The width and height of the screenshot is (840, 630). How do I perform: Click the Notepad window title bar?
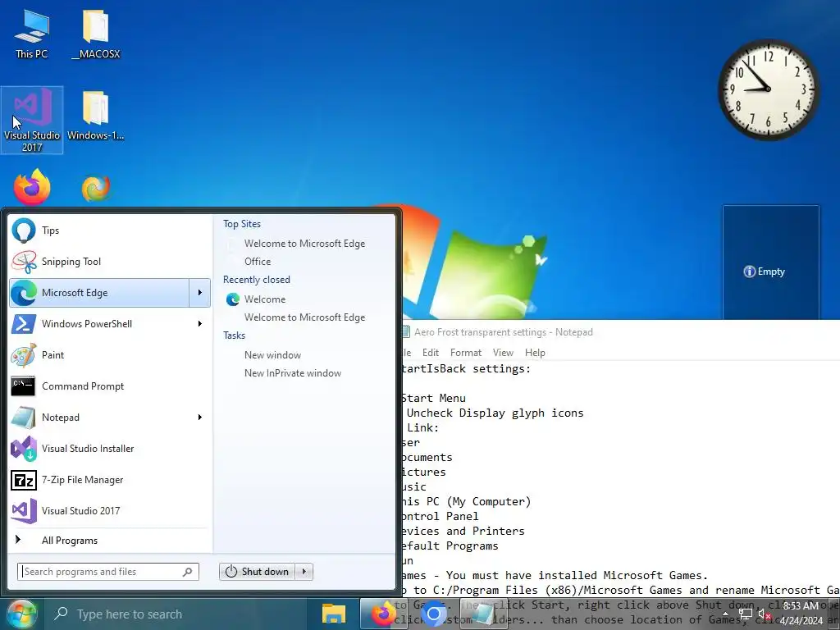pos(621,332)
